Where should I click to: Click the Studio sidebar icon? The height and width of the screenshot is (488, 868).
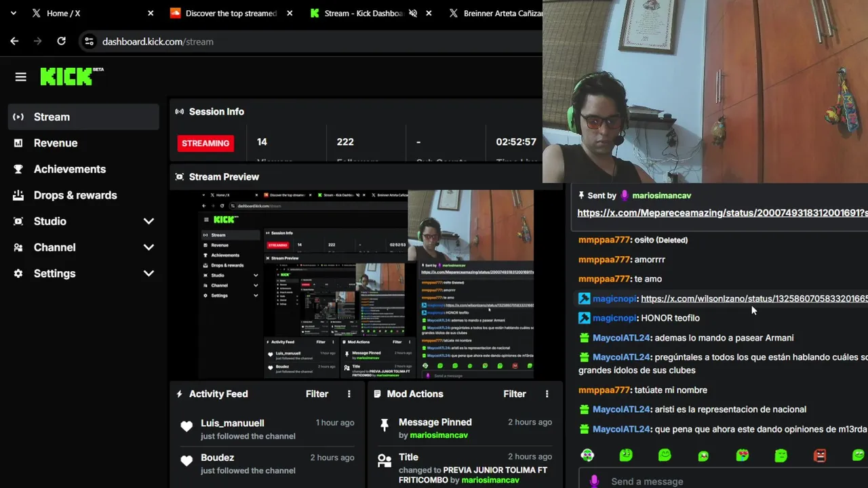[18, 221]
